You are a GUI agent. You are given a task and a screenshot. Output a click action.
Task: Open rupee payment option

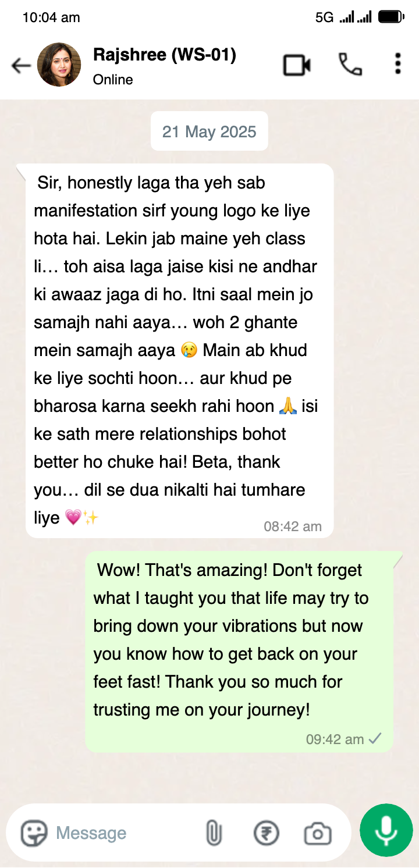pyautogui.click(x=267, y=833)
